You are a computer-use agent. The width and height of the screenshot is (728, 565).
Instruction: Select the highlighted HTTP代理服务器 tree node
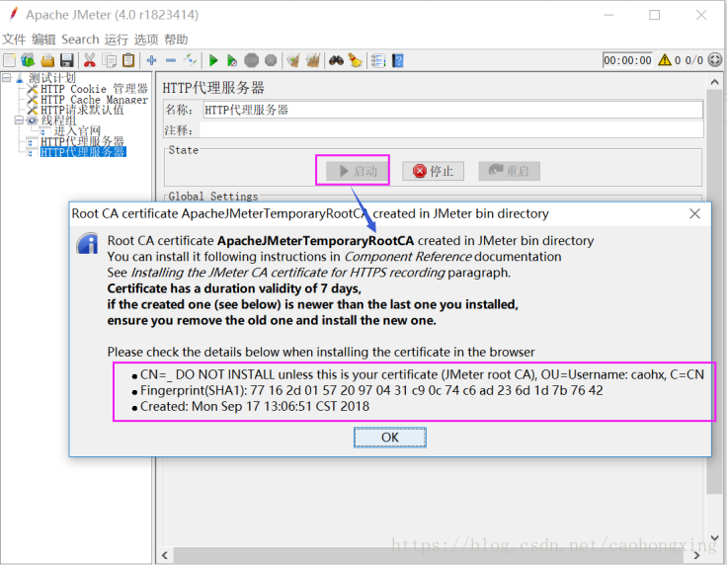pos(83,152)
